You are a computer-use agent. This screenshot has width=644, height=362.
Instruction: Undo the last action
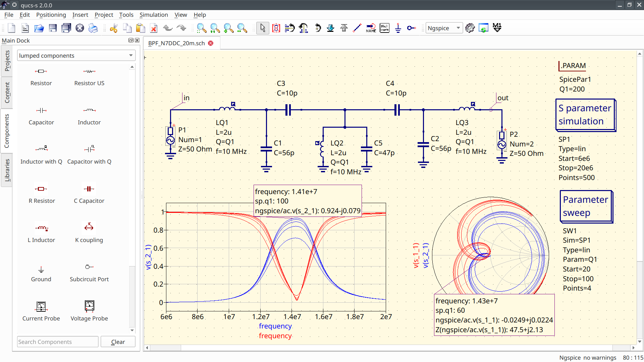point(168,28)
